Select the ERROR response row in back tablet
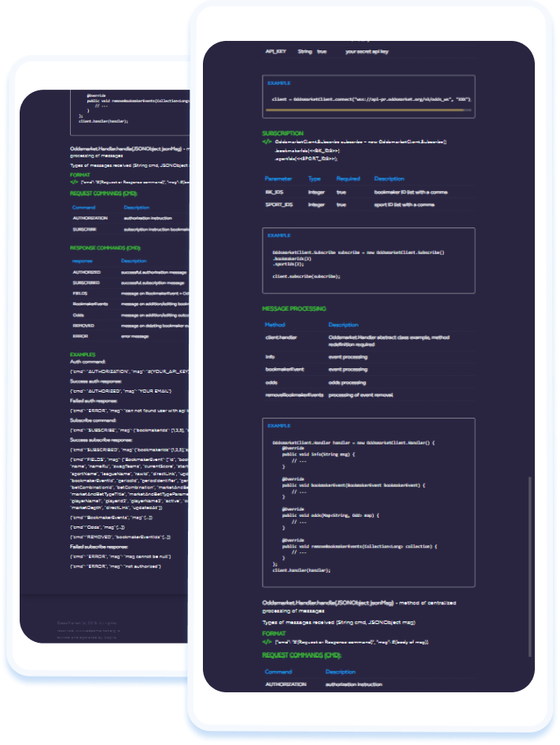560x745 pixels. pos(130,336)
